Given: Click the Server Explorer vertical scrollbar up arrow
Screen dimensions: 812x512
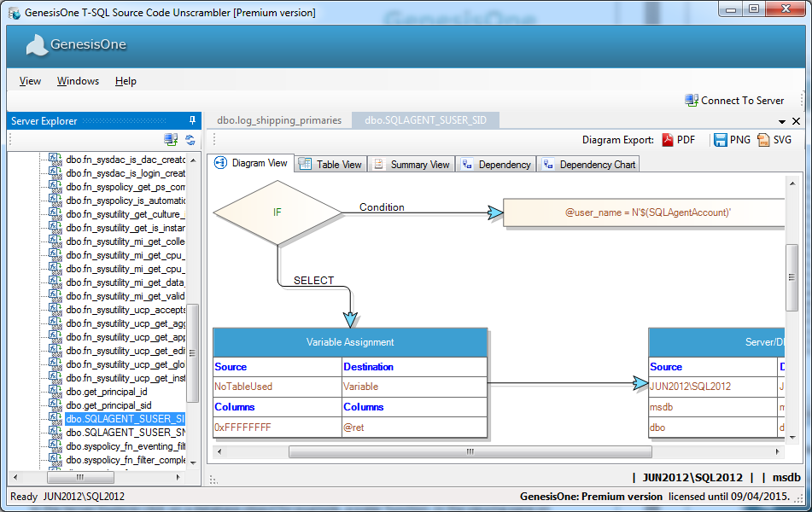Looking at the screenshot, I should click(x=193, y=160).
